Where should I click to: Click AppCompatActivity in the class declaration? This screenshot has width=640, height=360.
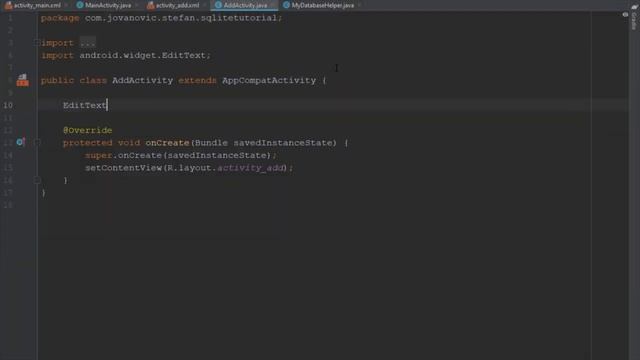point(269,80)
